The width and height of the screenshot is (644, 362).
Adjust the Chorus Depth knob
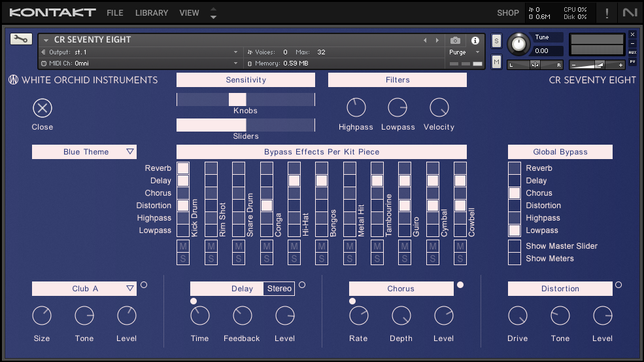[401, 316]
